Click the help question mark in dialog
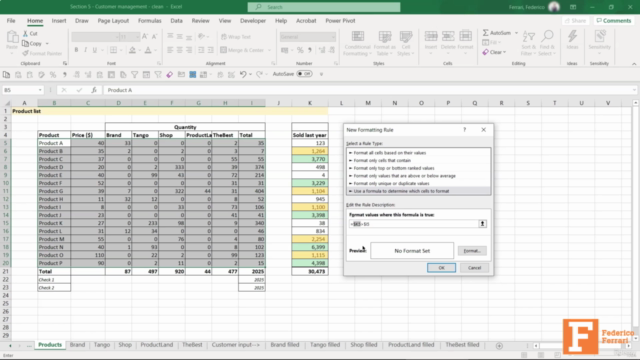The image size is (640, 360). point(464,130)
